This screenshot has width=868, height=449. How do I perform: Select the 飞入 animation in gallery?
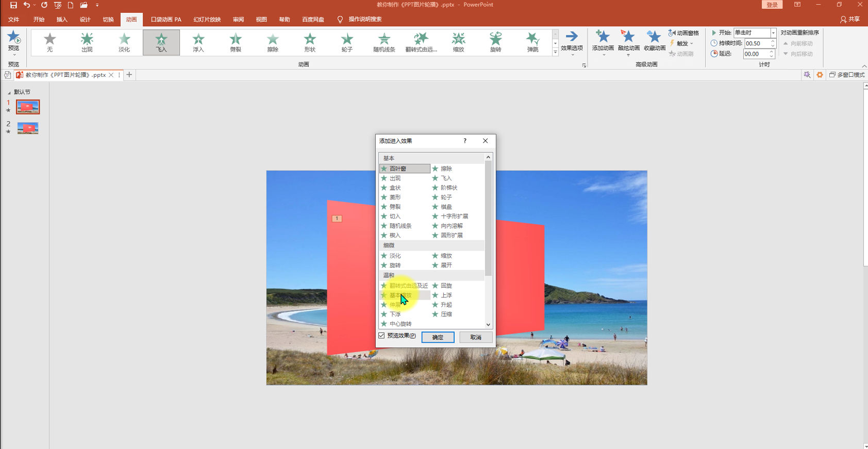[x=161, y=42]
